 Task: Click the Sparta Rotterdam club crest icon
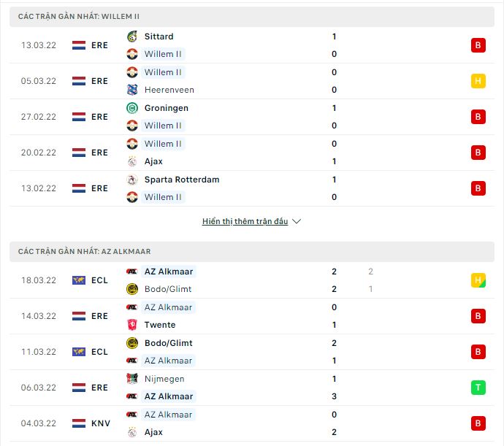(x=132, y=180)
